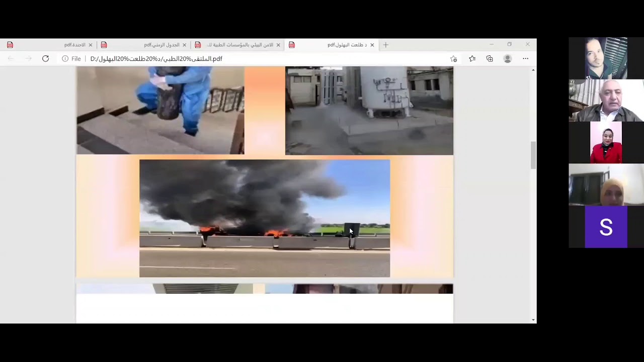This screenshot has width=644, height=362.
Task: Click the scrollbar down arrow
Action: point(533,320)
